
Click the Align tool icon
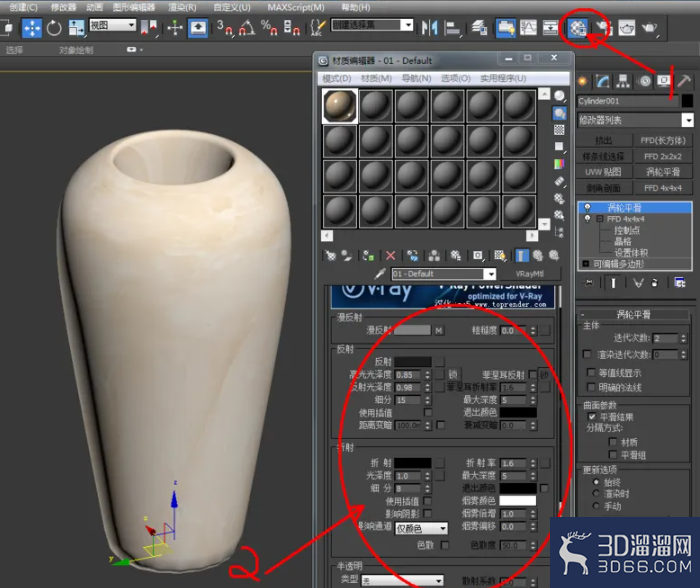[x=452, y=28]
